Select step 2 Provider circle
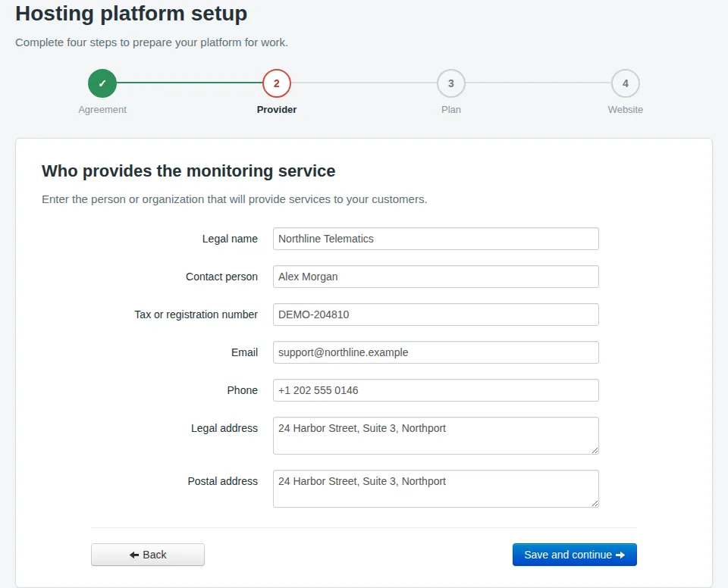Image resolution: width=728 pixels, height=588 pixels. click(x=277, y=83)
